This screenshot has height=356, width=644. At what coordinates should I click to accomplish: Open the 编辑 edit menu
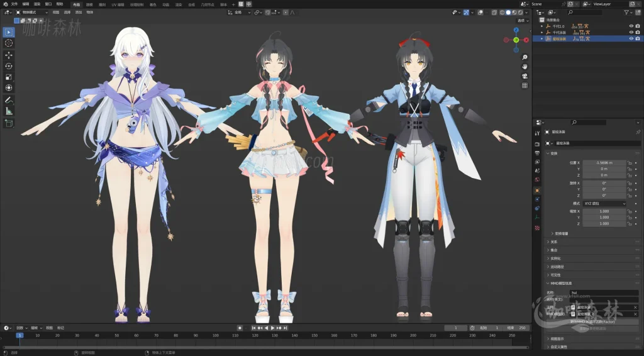[25, 4]
